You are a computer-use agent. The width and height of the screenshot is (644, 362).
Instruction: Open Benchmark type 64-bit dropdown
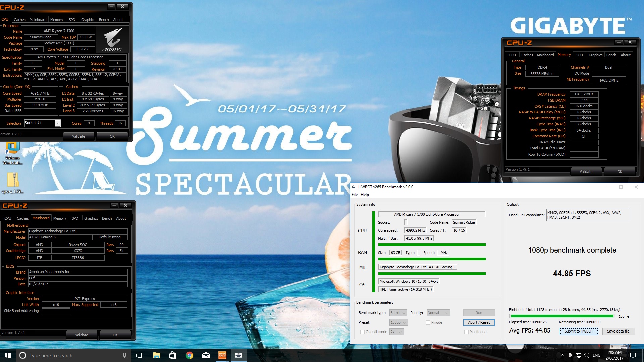[x=398, y=313]
